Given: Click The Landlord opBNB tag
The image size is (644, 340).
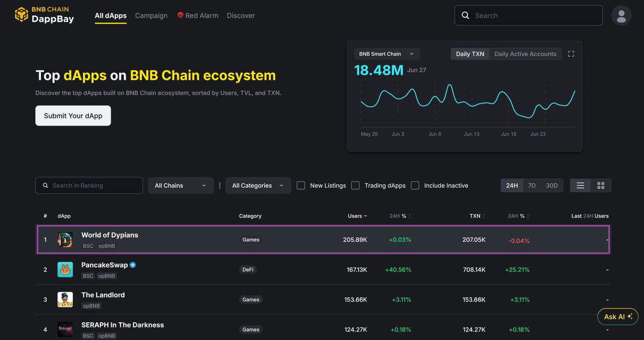Looking at the screenshot, I should click(x=92, y=306).
